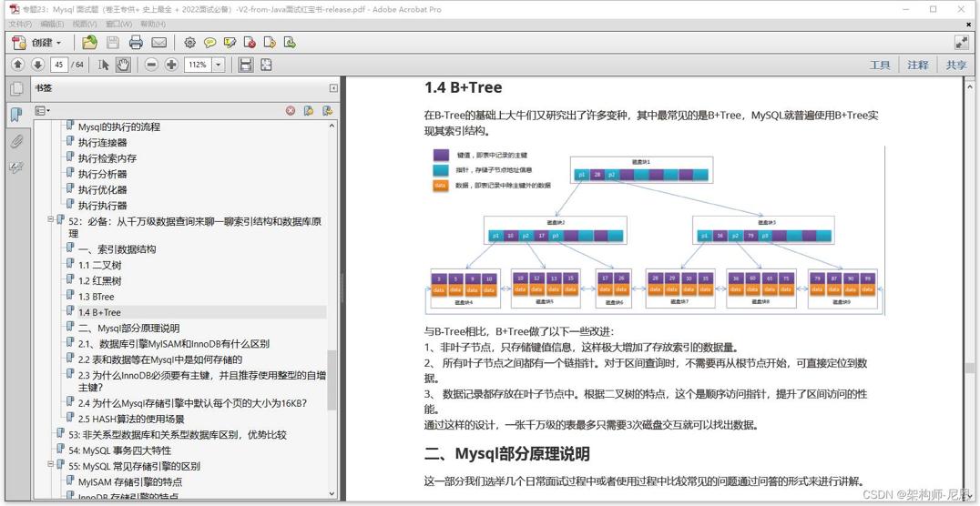
Task: Collapse the 55: MySQL 常见存储引擎的区别 node
Action: coord(51,465)
